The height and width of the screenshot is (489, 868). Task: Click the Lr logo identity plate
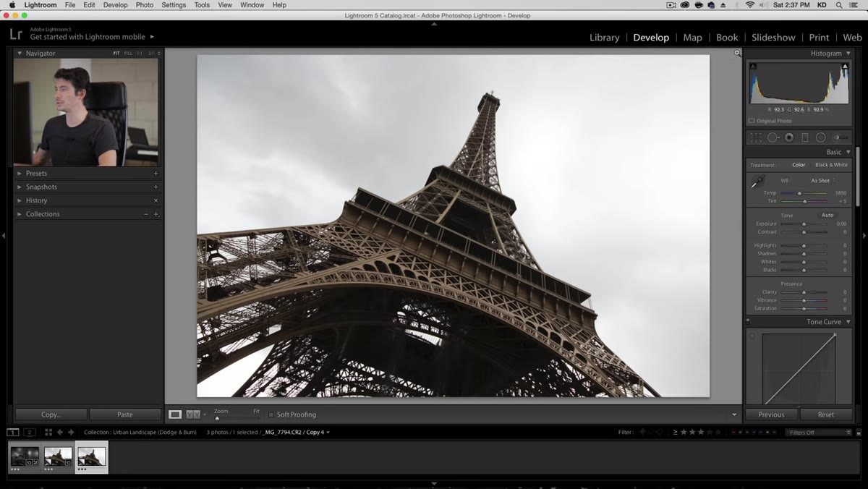pos(16,33)
